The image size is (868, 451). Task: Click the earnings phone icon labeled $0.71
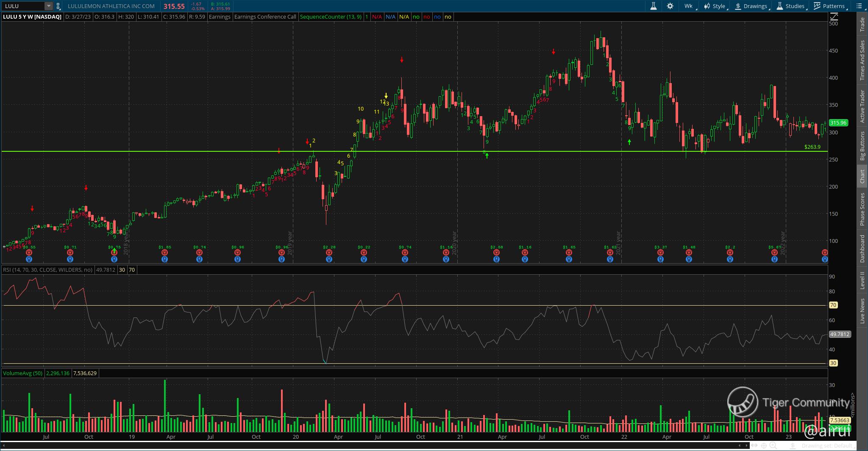pos(70,252)
